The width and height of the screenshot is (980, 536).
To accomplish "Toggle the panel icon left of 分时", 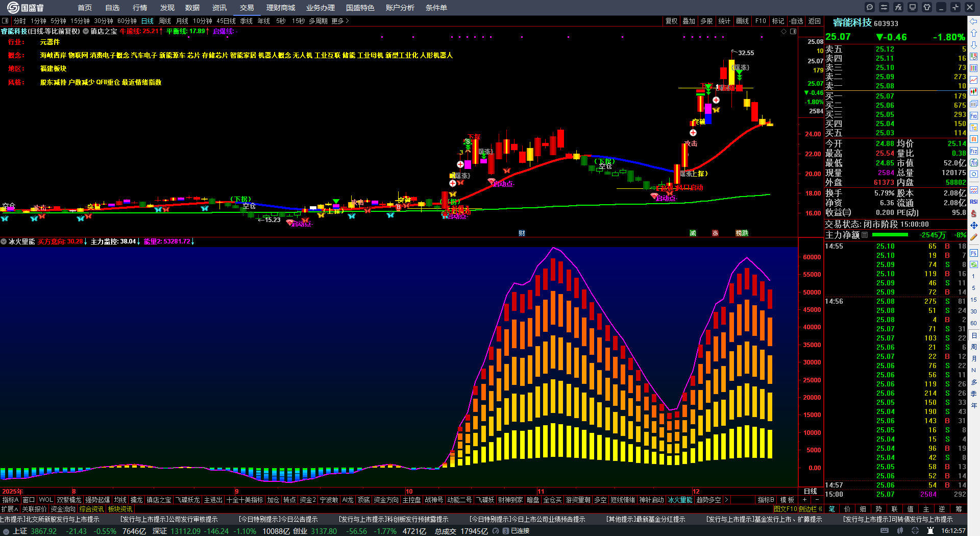I will click(x=5, y=21).
